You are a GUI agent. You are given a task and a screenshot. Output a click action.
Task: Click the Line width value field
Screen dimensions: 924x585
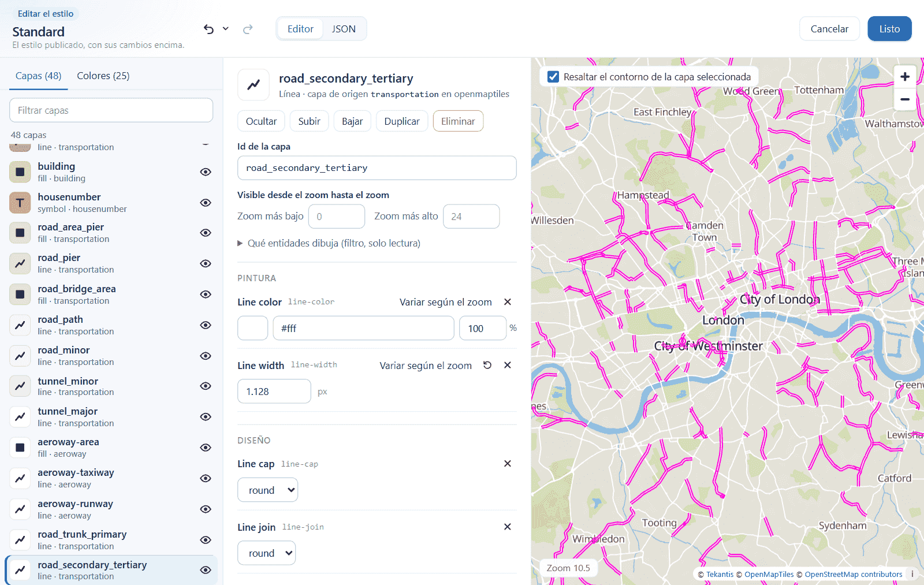(x=274, y=392)
